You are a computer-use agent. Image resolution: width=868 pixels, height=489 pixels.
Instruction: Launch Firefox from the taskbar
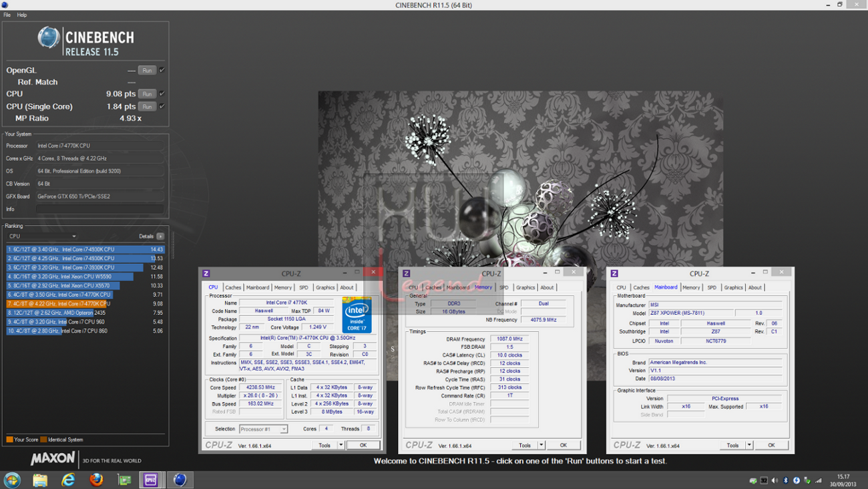point(96,480)
